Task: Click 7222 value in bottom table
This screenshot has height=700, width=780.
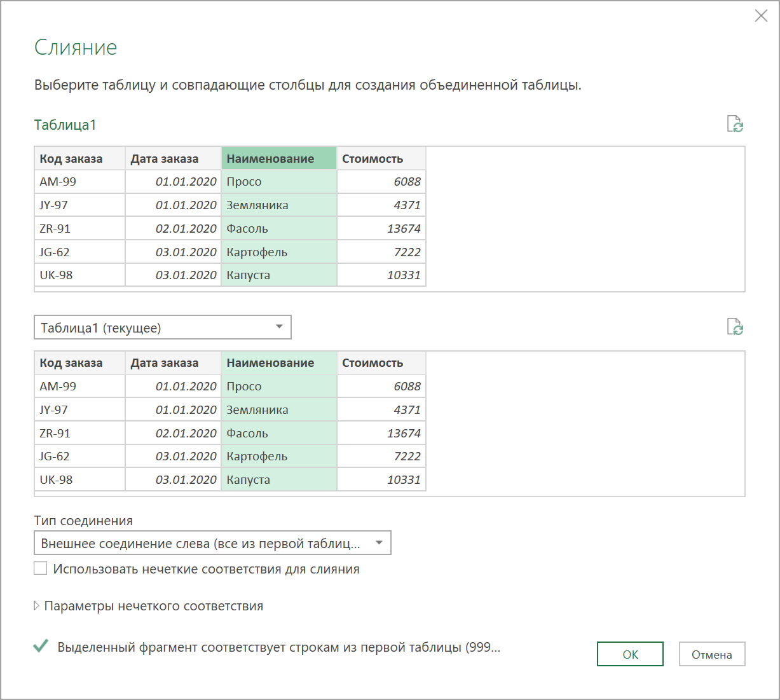Action: (381, 456)
